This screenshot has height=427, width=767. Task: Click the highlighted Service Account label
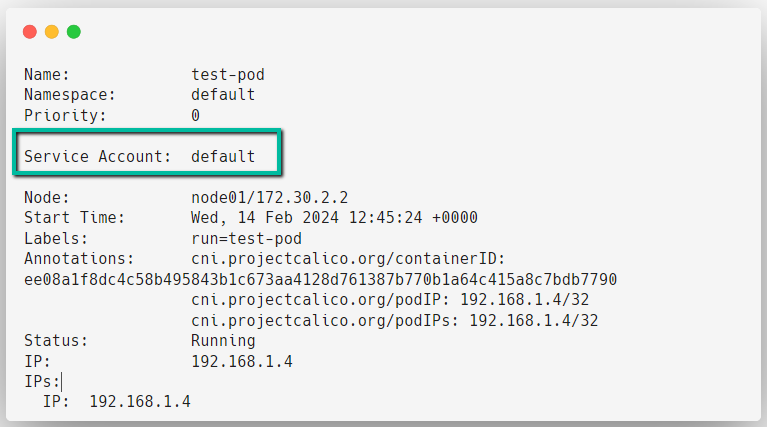tap(97, 157)
